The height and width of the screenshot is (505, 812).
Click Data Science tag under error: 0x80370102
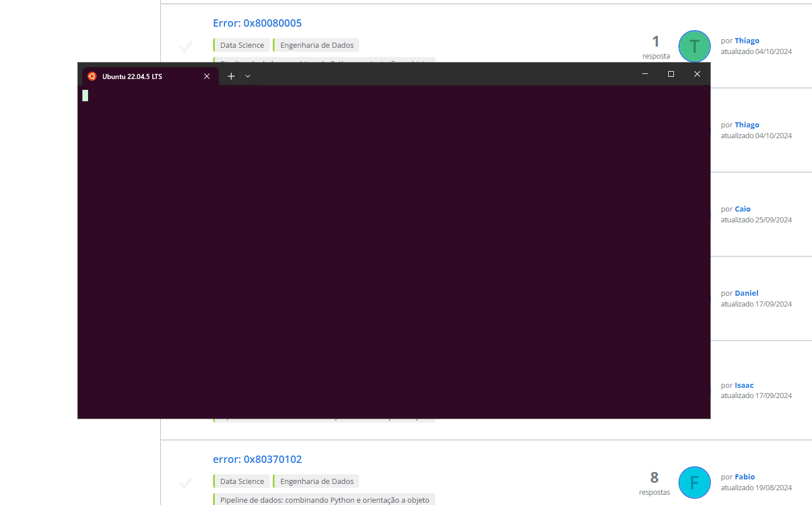point(241,481)
